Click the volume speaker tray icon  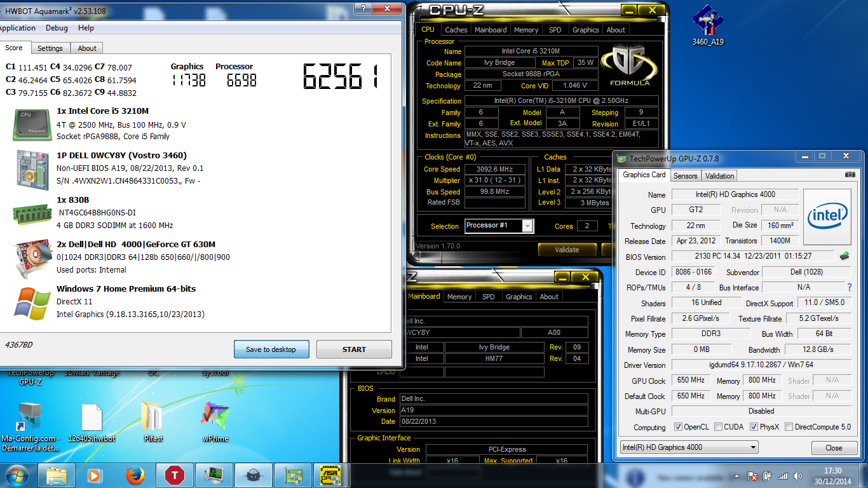tap(797, 476)
